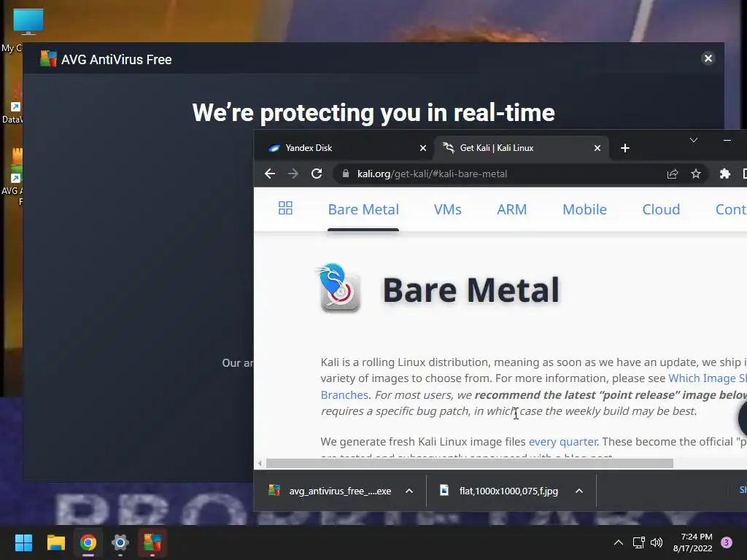Open Settings gear on the taskbar
Image resolution: width=747 pixels, height=560 pixels.
point(120,542)
